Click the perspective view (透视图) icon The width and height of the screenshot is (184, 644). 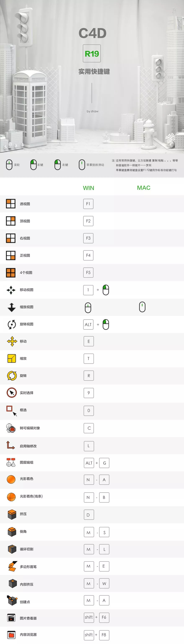11,204
